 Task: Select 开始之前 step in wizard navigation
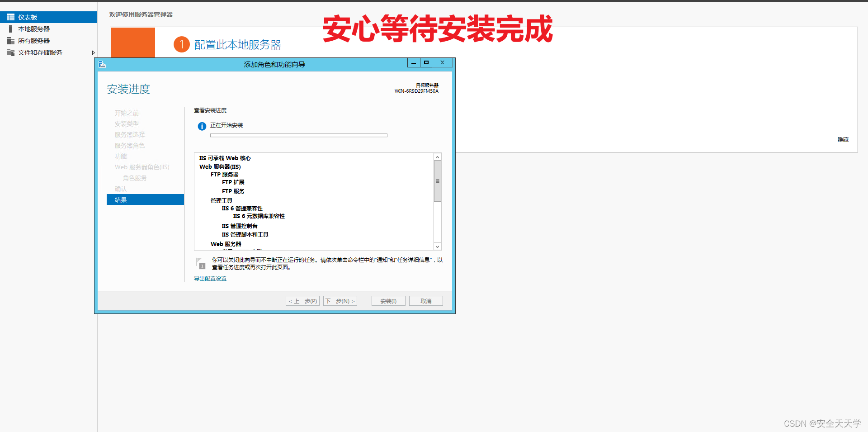[x=127, y=113]
